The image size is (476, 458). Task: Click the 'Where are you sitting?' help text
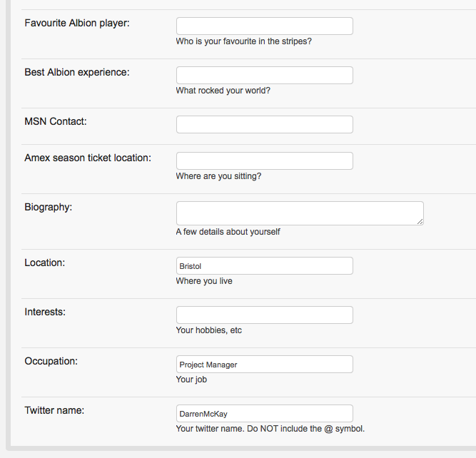[x=218, y=176]
